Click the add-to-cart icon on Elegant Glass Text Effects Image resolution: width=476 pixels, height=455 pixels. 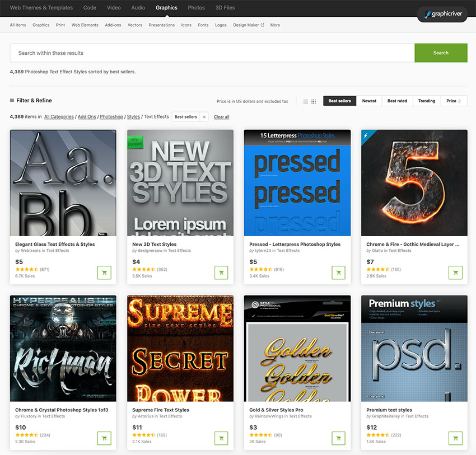point(104,273)
